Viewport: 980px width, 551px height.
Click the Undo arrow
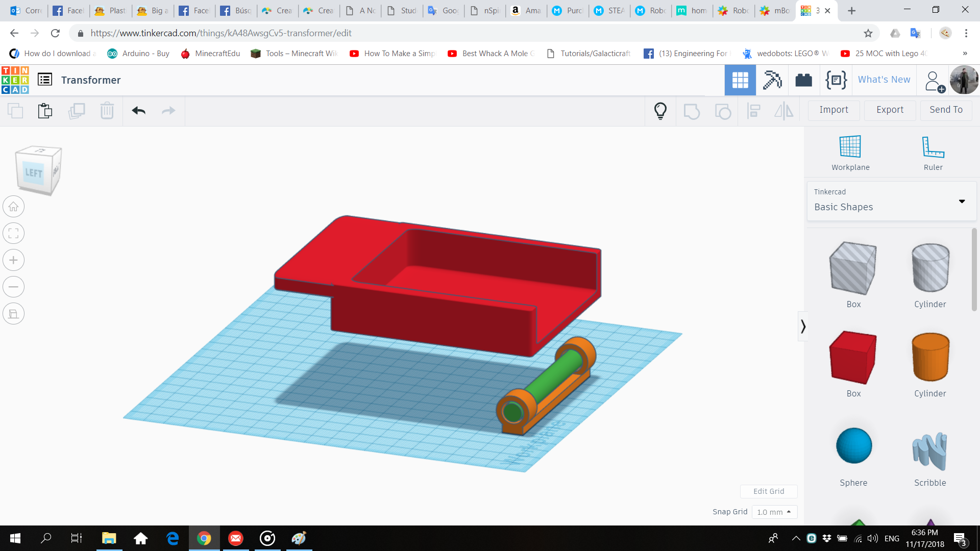[x=138, y=111]
